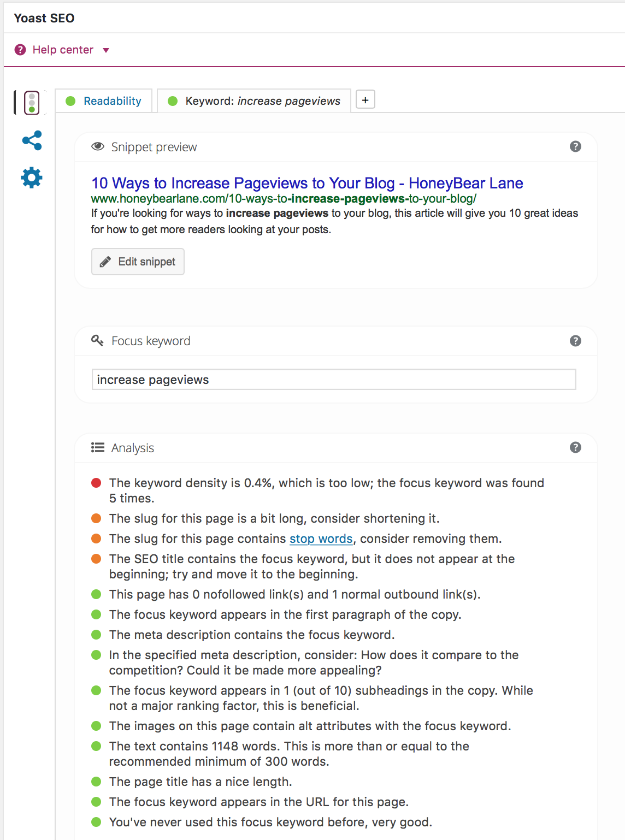Click the Analysis help question mark
Image resolution: width=625 pixels, height=840 pixels.
pos(575,447)
